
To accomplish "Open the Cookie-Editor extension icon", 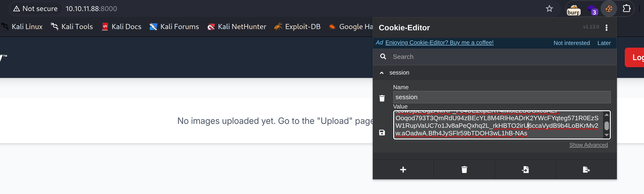I will (x=608, y=9).
